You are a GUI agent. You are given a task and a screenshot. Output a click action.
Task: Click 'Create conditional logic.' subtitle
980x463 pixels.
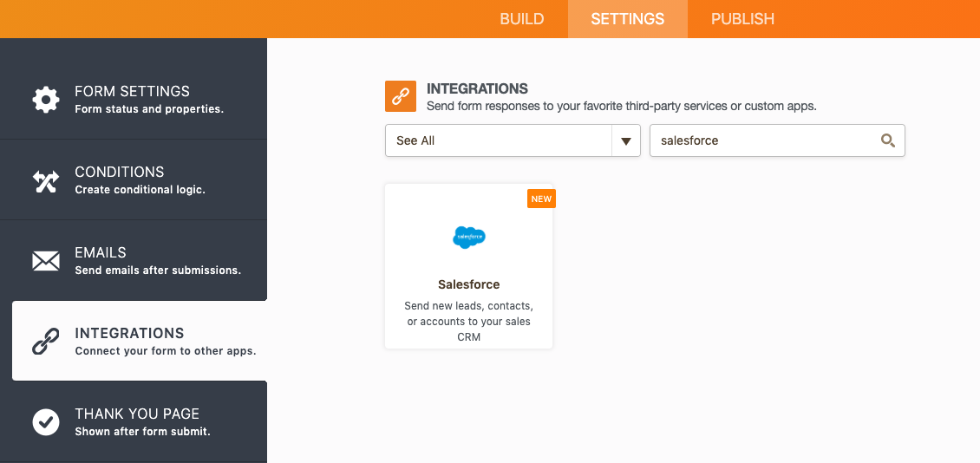point(140,189)
